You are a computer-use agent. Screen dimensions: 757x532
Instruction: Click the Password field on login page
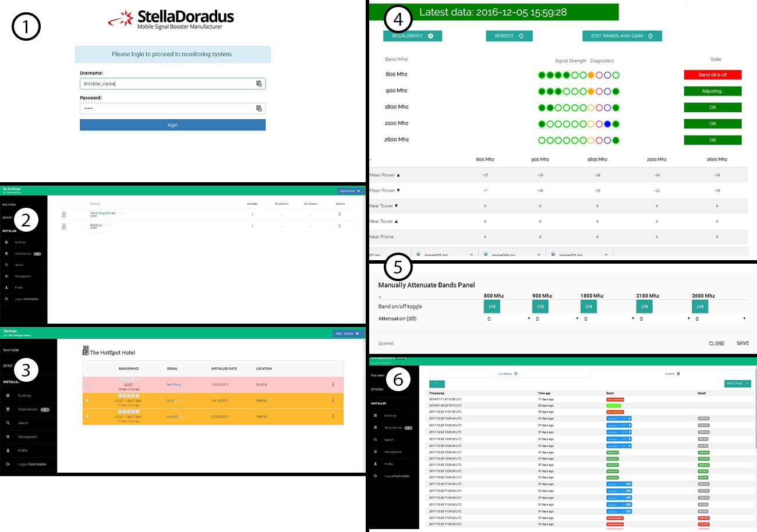coord(172,108)
